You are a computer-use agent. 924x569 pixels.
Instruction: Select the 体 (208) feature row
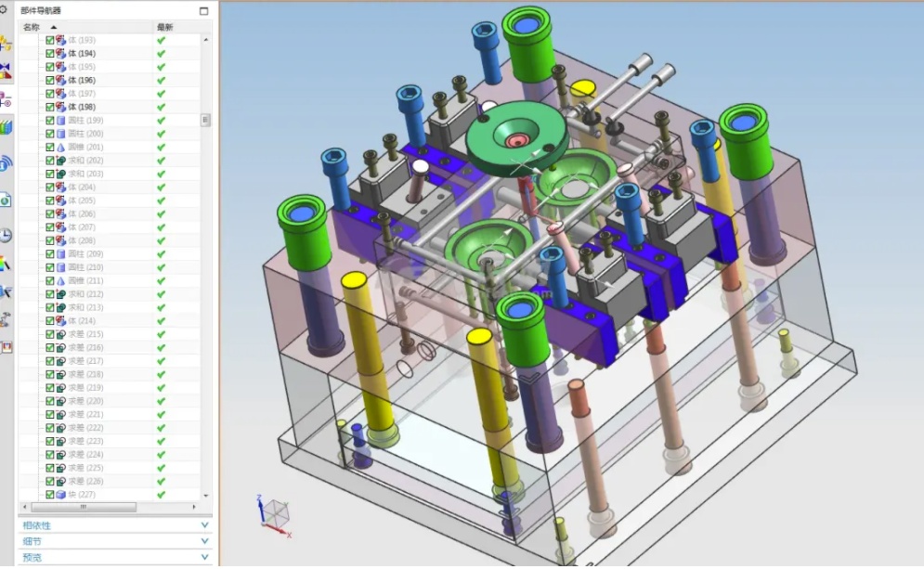111,241
